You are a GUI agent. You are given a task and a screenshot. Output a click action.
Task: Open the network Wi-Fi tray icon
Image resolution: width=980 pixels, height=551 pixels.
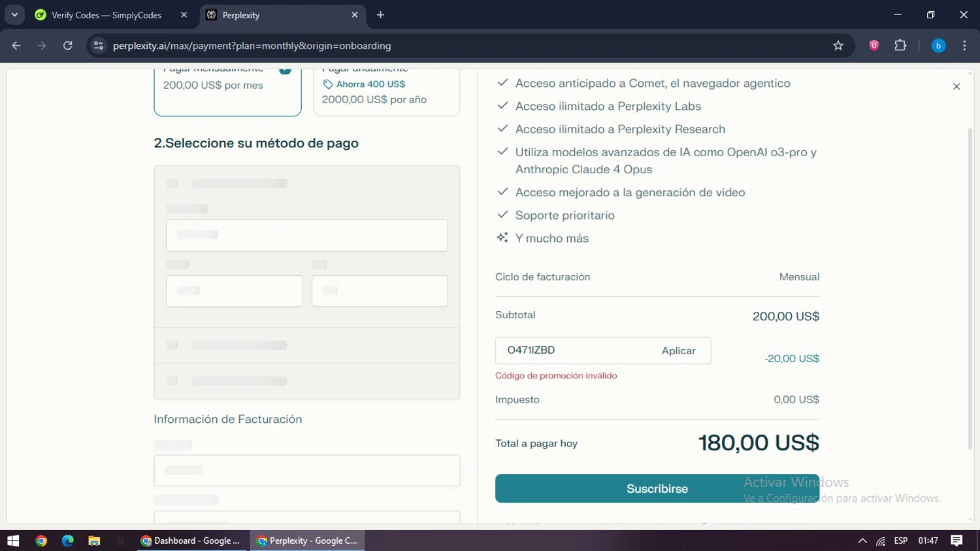(x=881, y=541)
